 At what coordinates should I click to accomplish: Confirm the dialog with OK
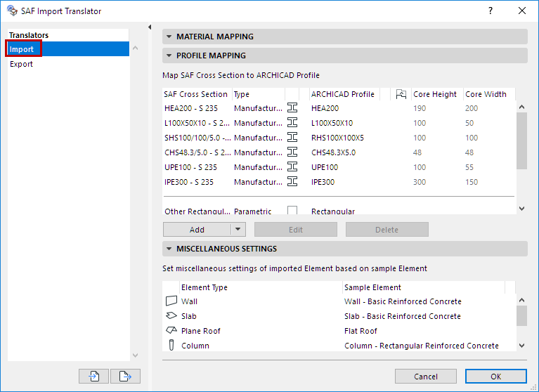coord(495,377)
